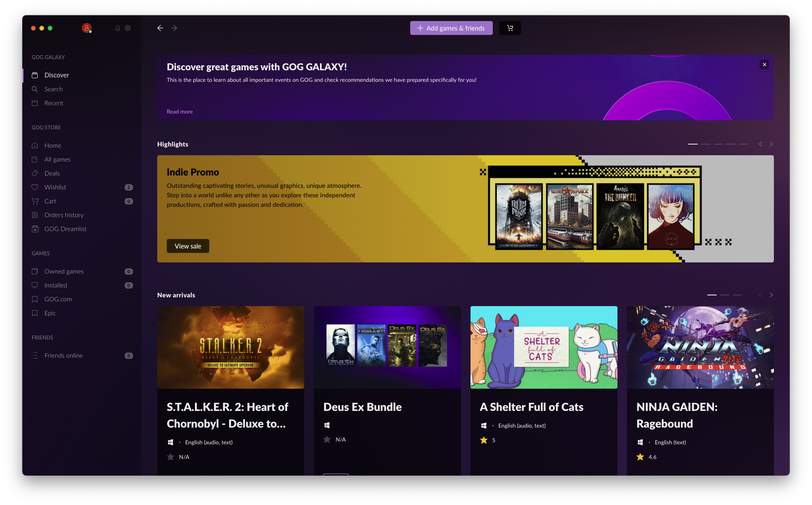Click the NINJA GAIDEN Ragebound cover

(700, 347)
